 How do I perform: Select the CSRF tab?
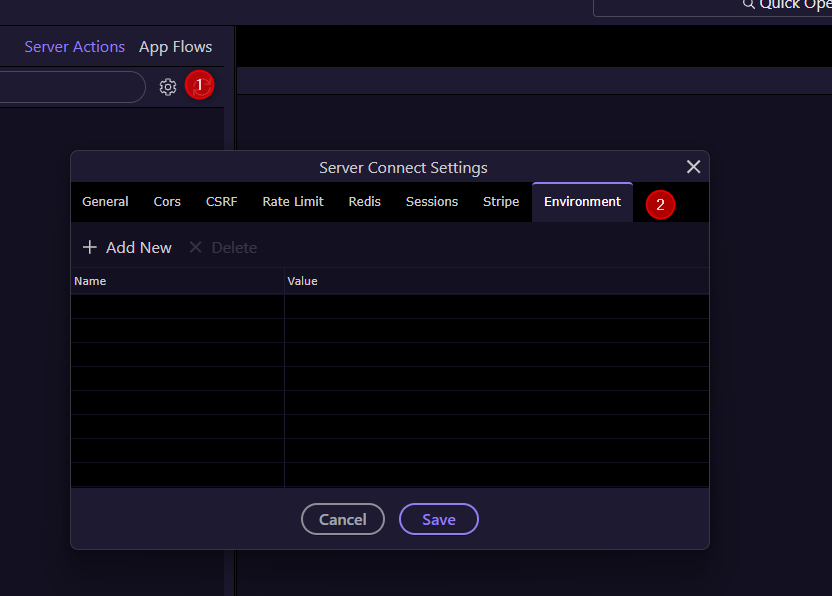click(x=221, y=202)
